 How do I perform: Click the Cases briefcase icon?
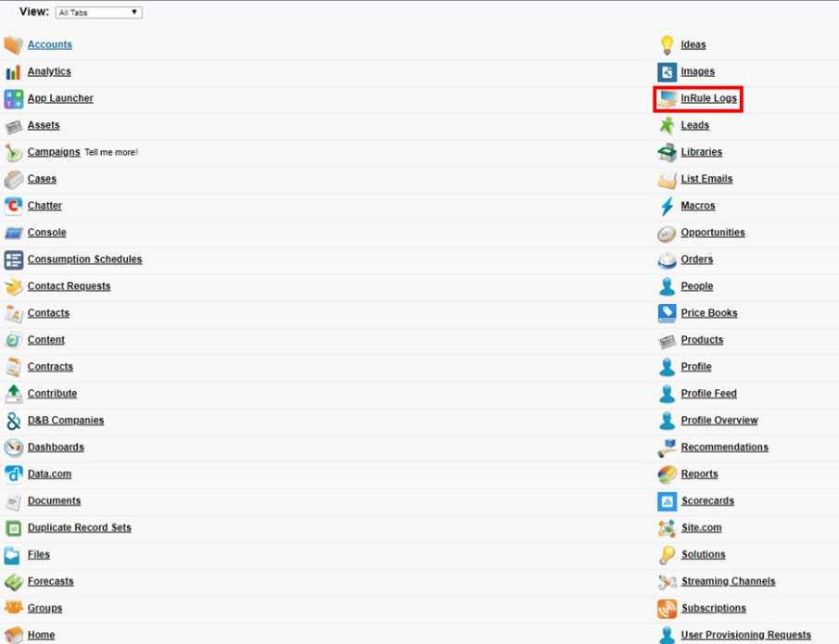(13, 180)
